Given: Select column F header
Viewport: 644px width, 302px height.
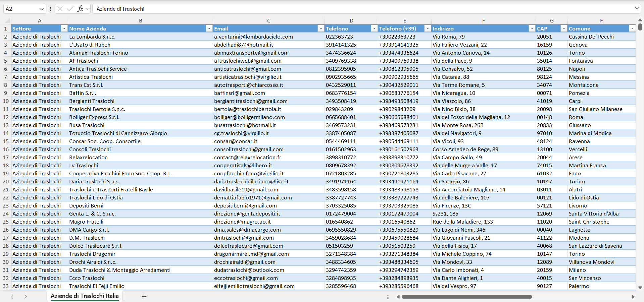Looking at the screenshot, I should [484, 20].
